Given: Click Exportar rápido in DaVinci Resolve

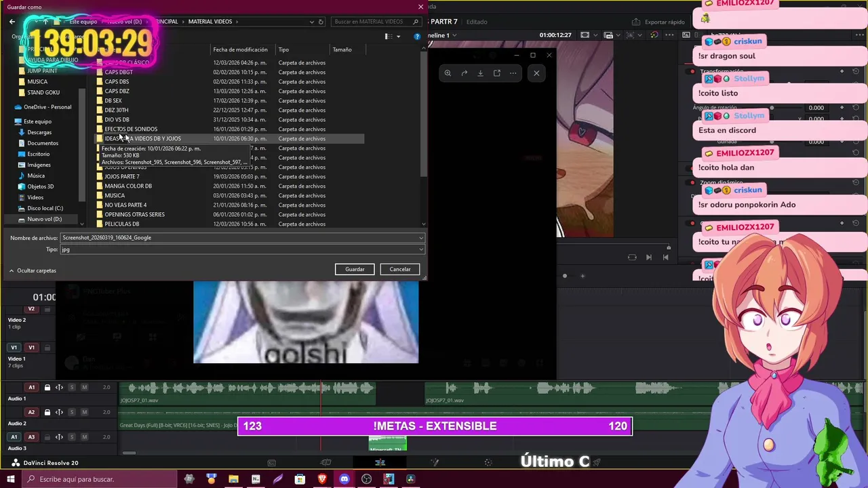Looking at the screenshot, I should [659, 22].
